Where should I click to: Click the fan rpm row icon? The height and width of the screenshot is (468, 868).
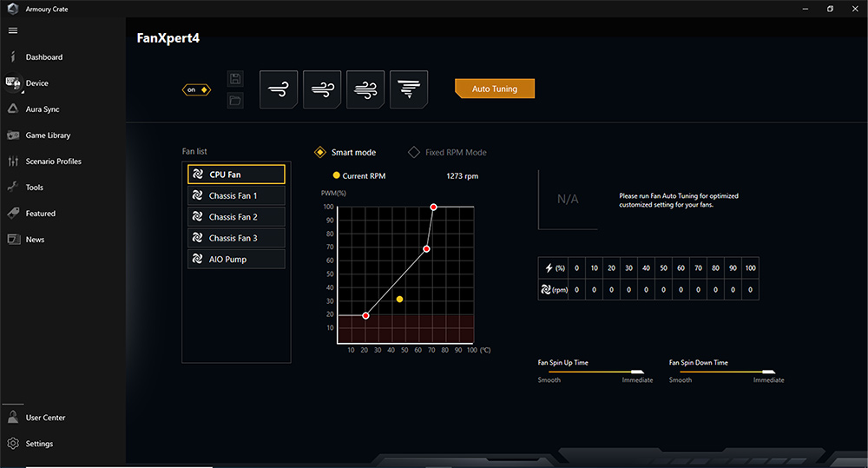[x=546, y=289]
